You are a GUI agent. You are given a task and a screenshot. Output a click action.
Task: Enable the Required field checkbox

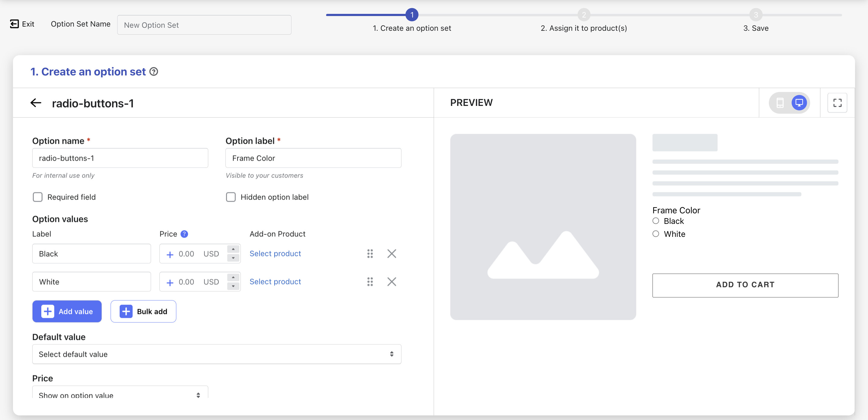pos(37,197)
